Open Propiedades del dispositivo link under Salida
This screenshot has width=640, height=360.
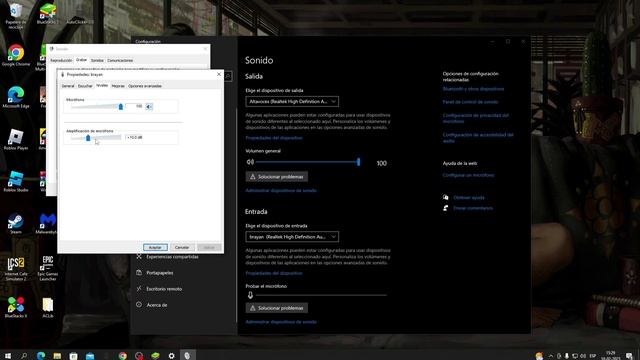click(274, 138)
